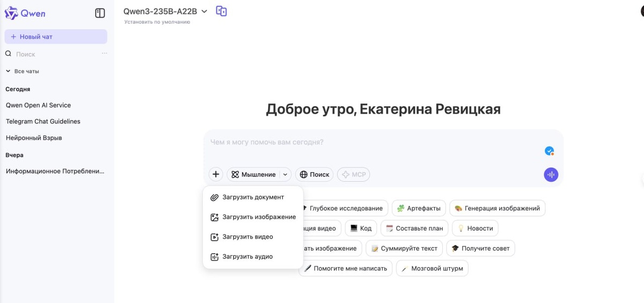Choose the Новости suggestion chip
The width and height of the screenshot is (644, 303).
pos(475,228)
